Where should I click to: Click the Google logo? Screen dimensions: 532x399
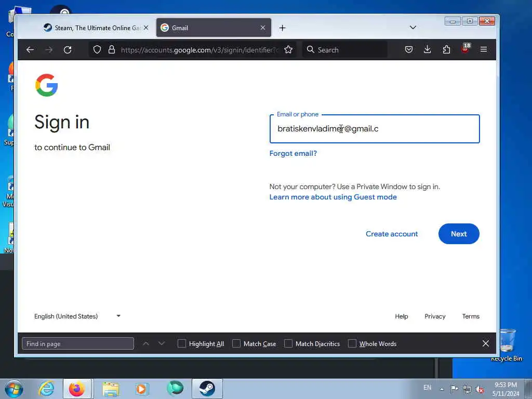click(46, 85)
